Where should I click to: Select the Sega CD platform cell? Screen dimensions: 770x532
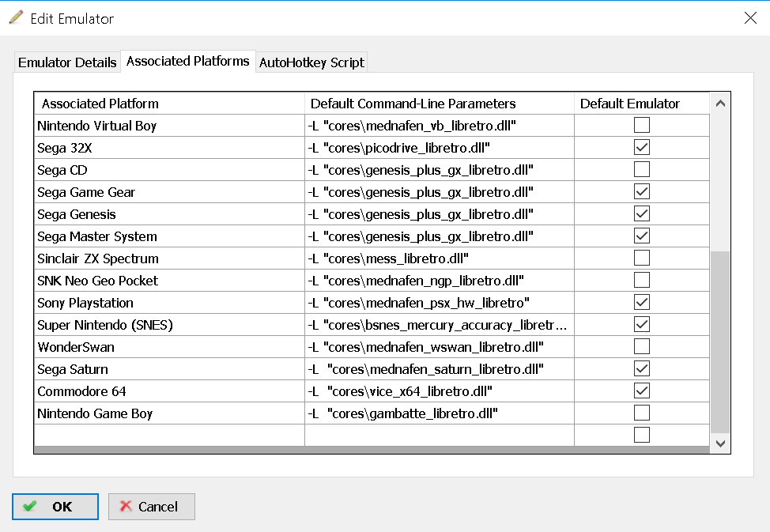click(x=169, y=170)
